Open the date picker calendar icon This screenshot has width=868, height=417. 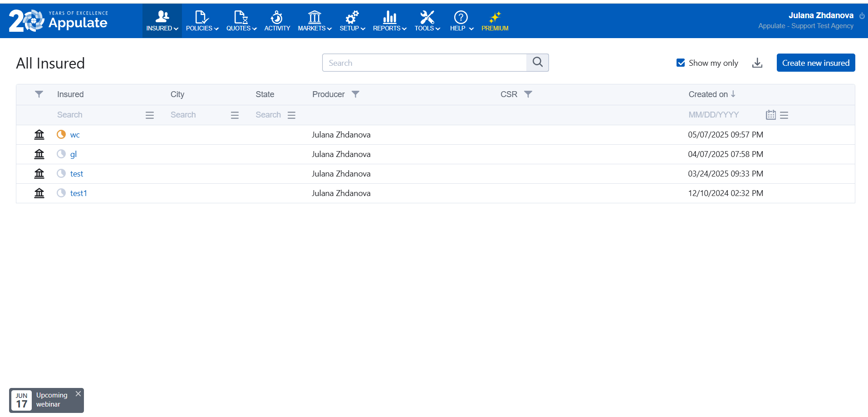point(770,115)
